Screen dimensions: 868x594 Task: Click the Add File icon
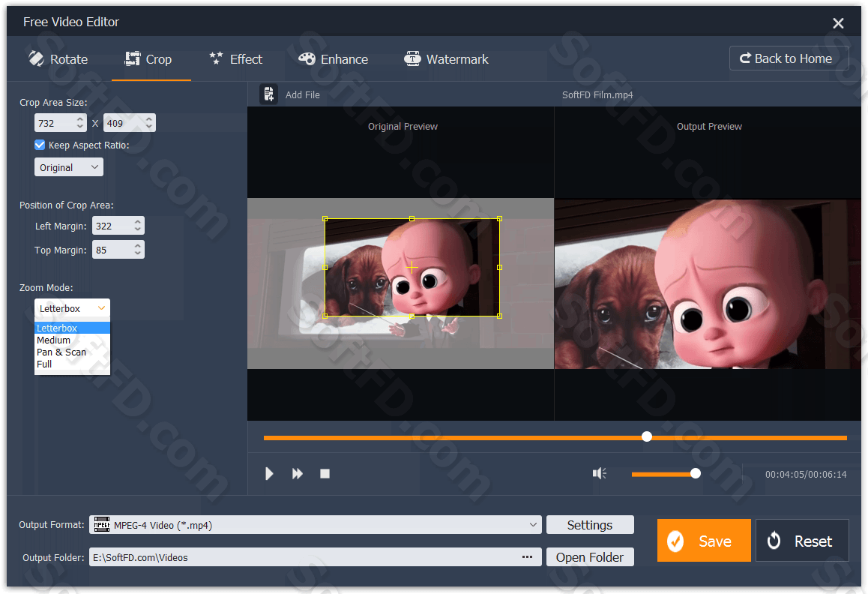click(268, 94)
